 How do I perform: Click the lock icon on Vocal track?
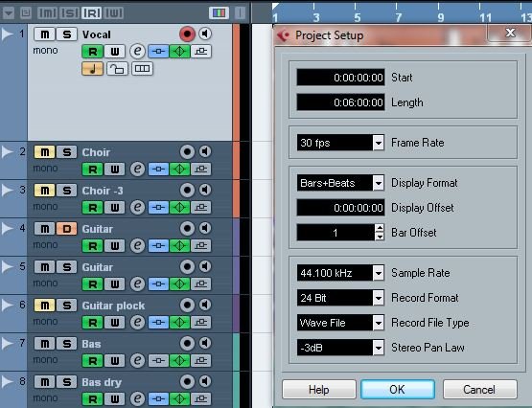coord(117,69)
